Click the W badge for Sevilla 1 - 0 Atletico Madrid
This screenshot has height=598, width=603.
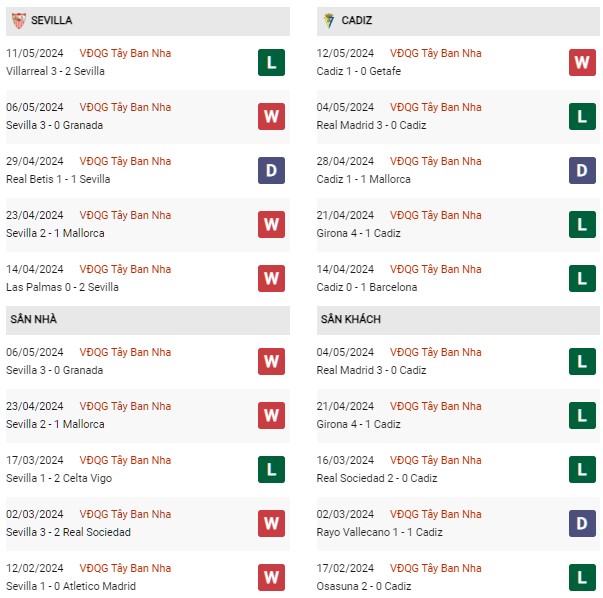point(272,577)
